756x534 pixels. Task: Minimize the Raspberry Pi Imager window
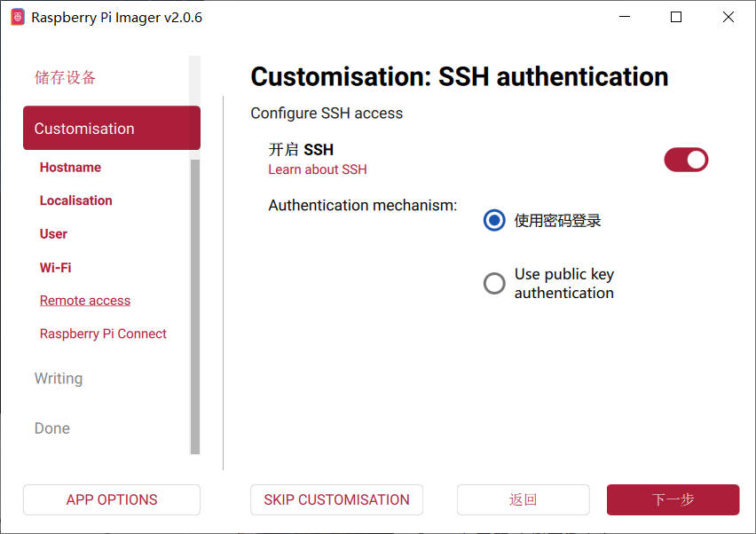(x=625, y=17)
